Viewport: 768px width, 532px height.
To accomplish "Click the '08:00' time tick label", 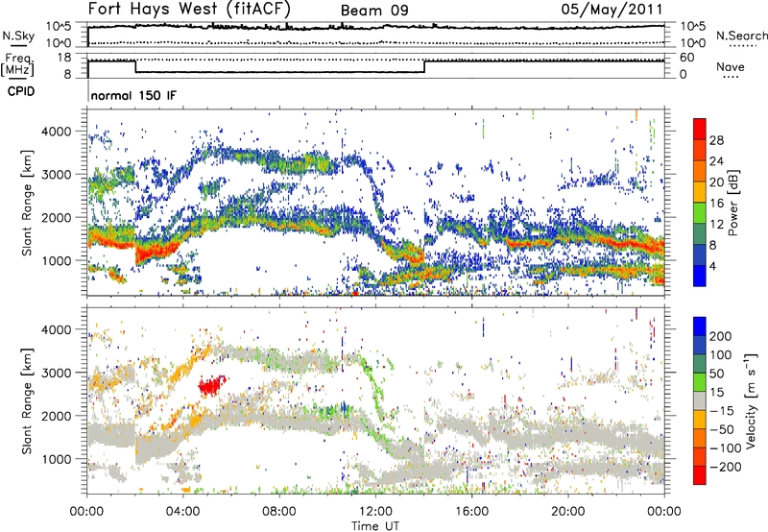I will [279, 512].
